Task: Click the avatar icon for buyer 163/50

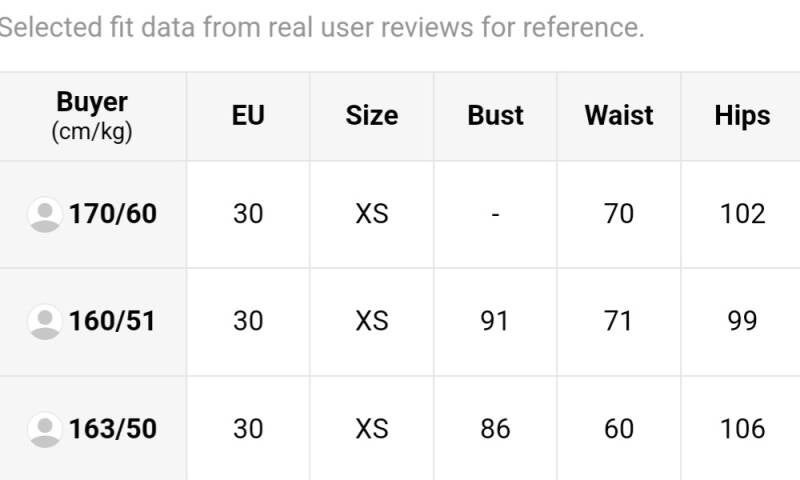Action: pos(45,429)
